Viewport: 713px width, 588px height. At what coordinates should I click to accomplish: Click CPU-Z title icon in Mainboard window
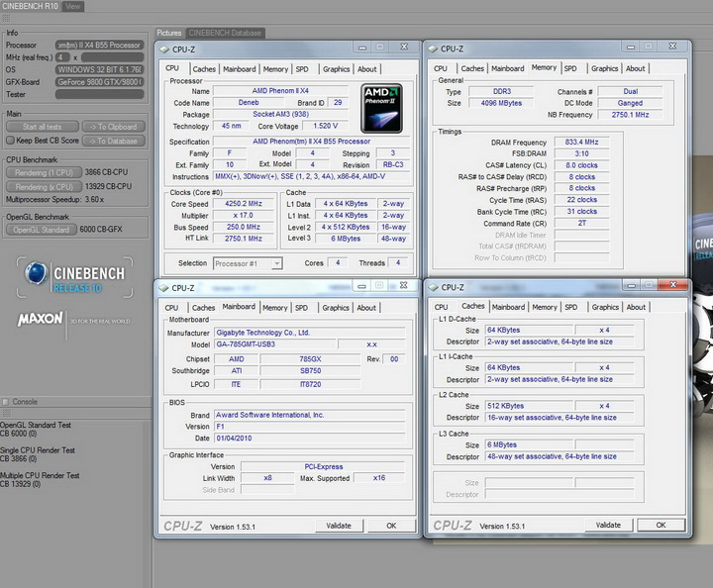tap(163, 288)
